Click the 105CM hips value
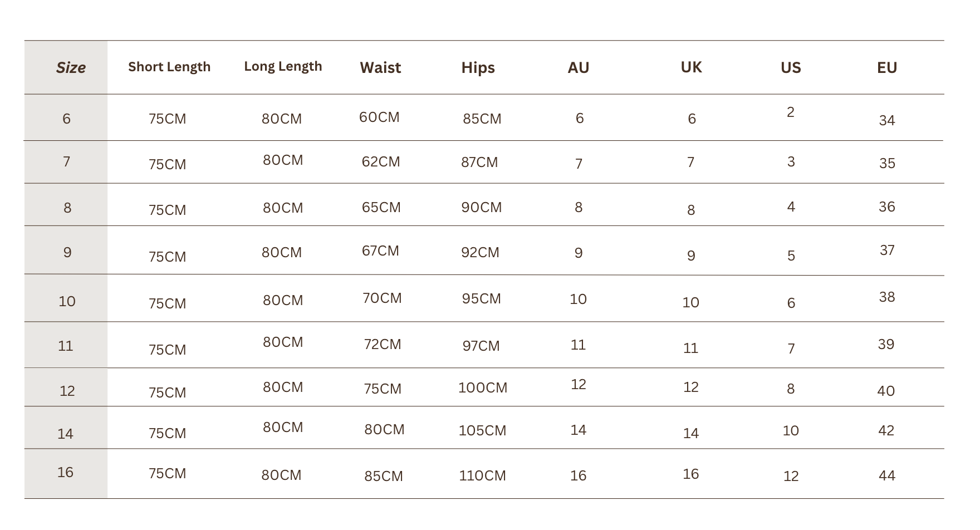Image resolution: width=980 pixels, height=530 pixels. click(x=482, y=431)
